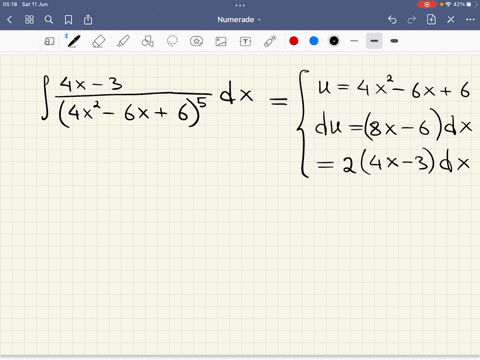Open the more options ellipsis menu
Image resolution: width=480 pixels, height=360 pixels.
470,20
